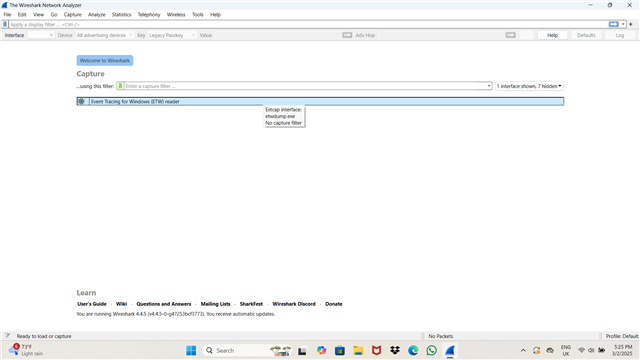Click the ENG UK language indicator

(x=566, y=351)
